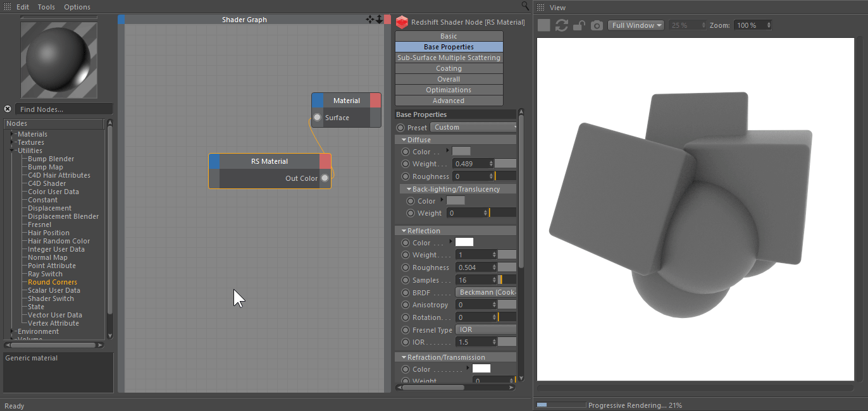Expand the Materials tree node
The image size is (868, 411).
13,134
